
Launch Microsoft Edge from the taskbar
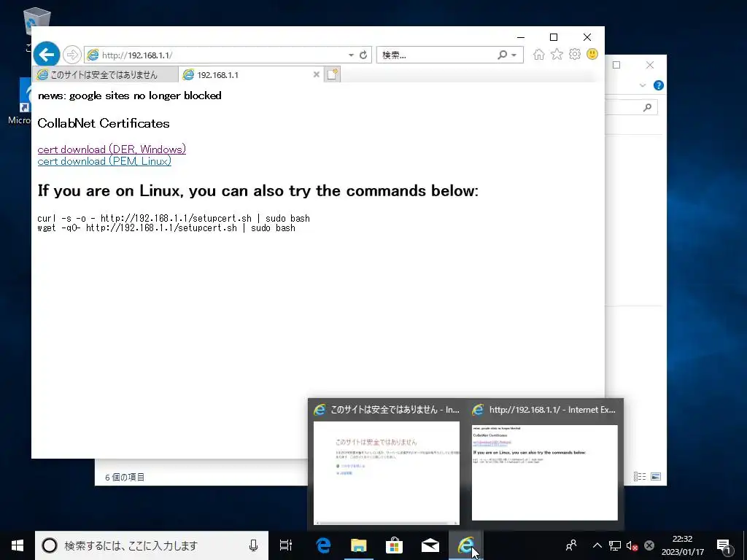[323, 545]
